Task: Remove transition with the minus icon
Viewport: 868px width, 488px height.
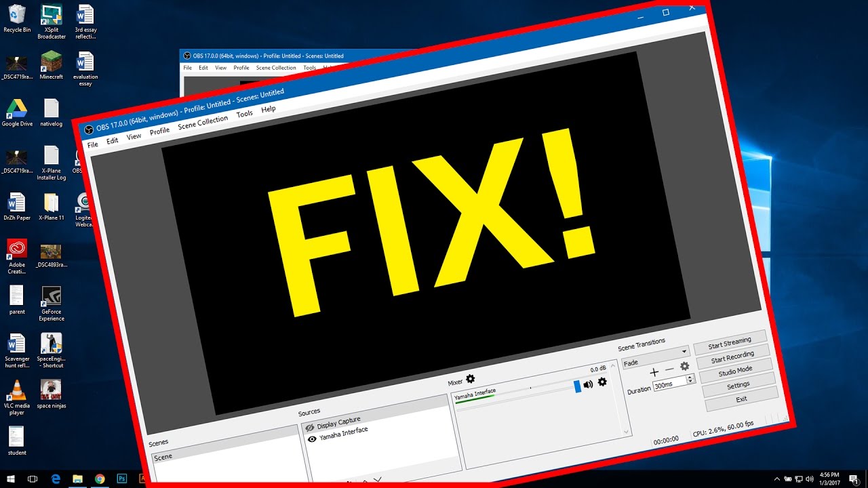Action: [669, 369]
